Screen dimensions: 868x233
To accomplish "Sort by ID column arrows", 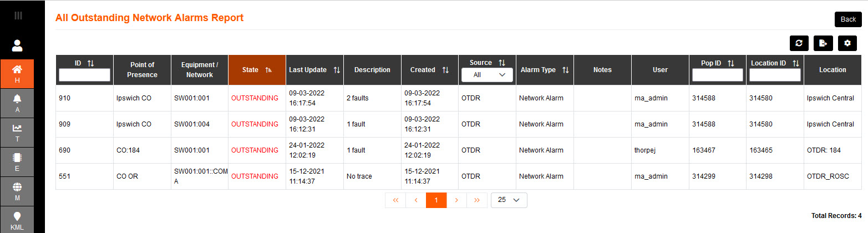I will point(91,63).
